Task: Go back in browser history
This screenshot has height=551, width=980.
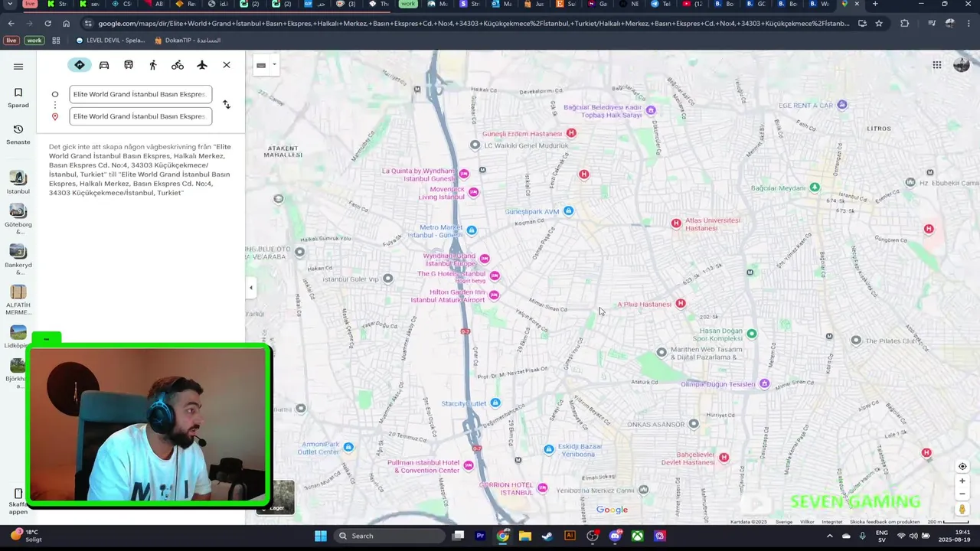Action: [11, 24]
